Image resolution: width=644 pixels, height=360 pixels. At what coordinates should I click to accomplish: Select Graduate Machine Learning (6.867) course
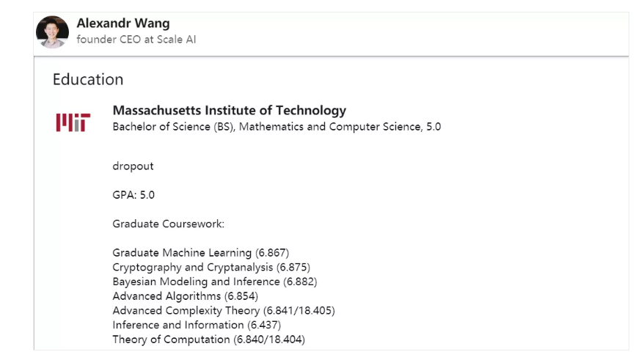pyautogui.click(x=200, y=253)
